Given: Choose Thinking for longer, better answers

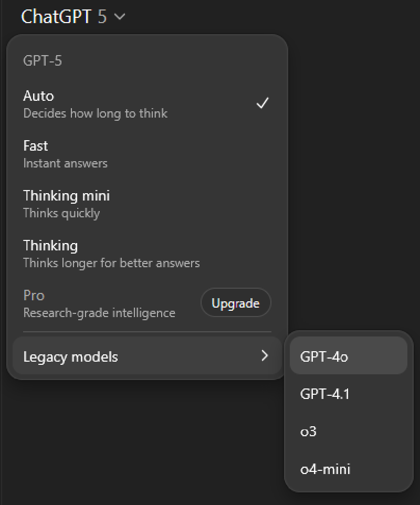Looking at the screenshot, I should 147,254.
